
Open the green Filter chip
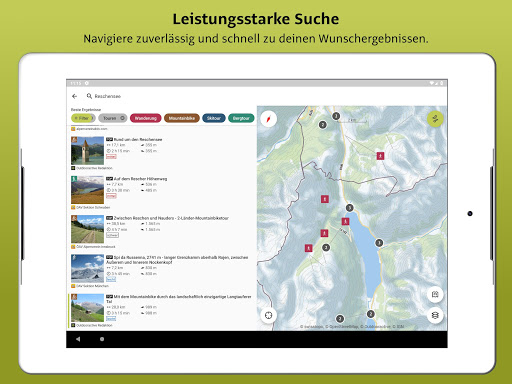pyautogui.click(x=83, y=118)
